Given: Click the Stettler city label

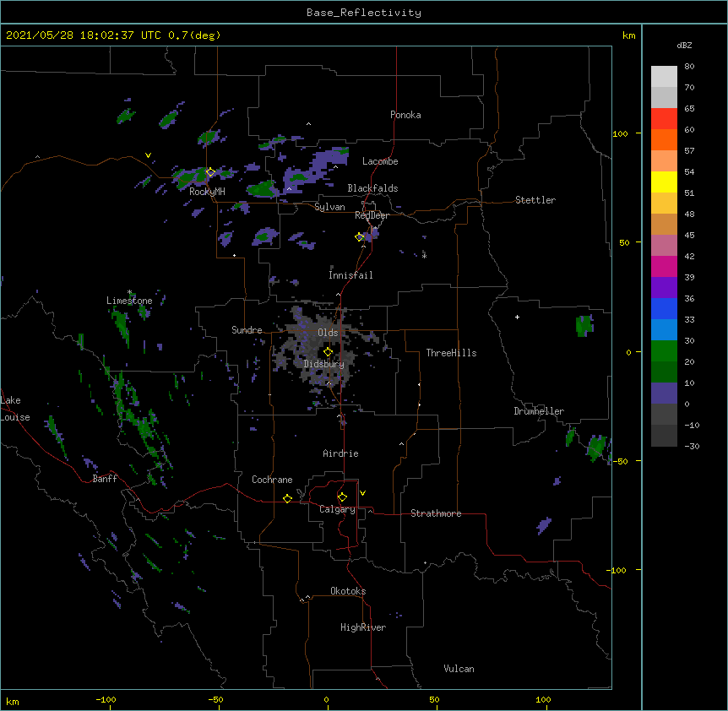Looking at the screenshot, I should click(x=535, y=200).
